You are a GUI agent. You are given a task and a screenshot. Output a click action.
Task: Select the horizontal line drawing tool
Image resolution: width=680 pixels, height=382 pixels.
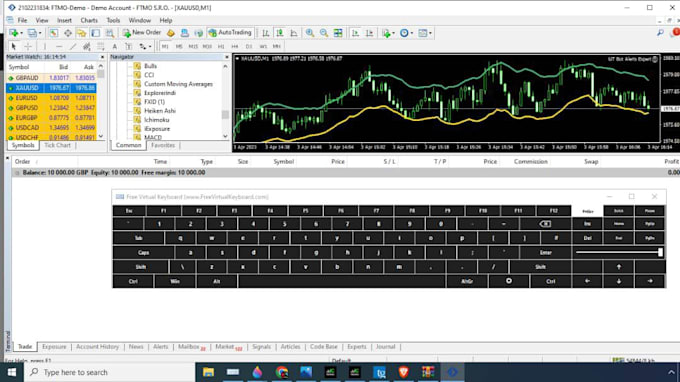point(59,46)
